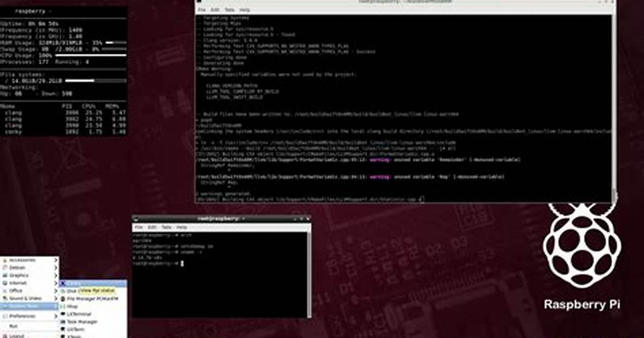Click the large terminal's vertical scrollbar
The height and width of the screenshot is (338, 644).
tap(614, 108)
